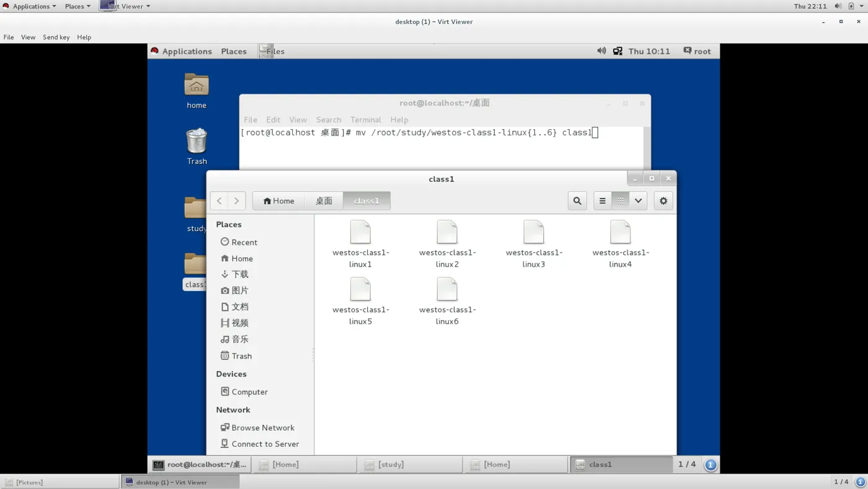Screen dimensions: 868x489
Task: Select the westos-class1-linux3 file icon
Action: (534, 233)
